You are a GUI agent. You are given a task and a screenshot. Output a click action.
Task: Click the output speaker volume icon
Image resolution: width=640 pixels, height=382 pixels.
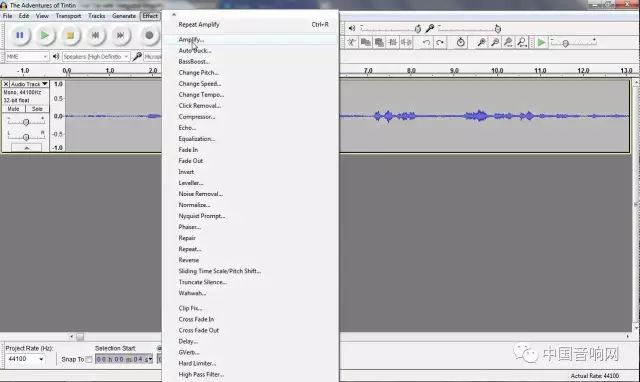point(352,28)
